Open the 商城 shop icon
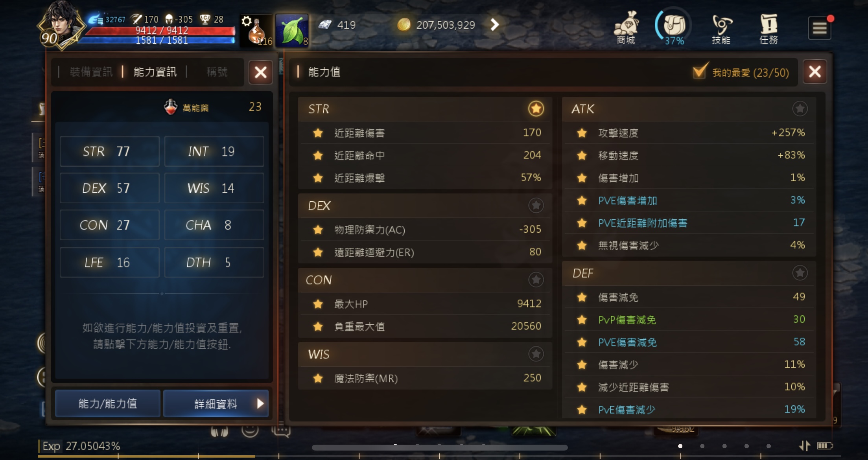Screen dimensions: 868x460 [x=626, y=28]
